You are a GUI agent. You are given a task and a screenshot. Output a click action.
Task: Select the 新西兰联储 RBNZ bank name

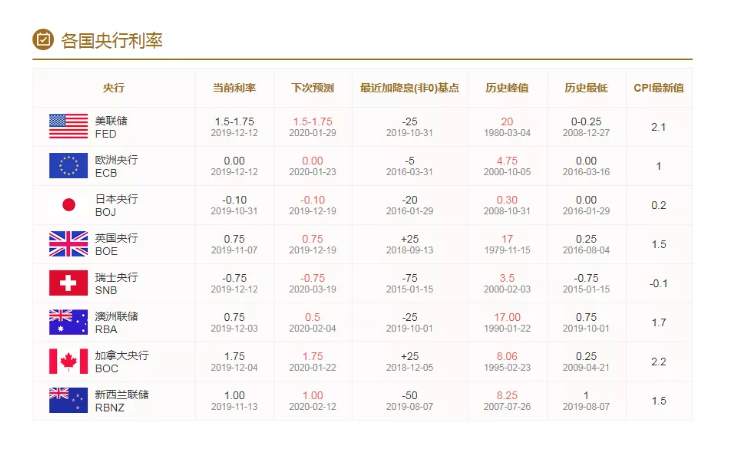(122, 400)
